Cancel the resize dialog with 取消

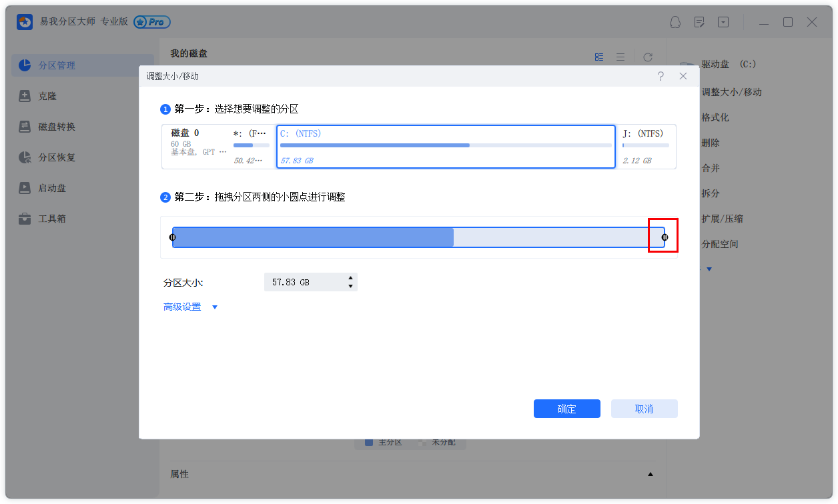pos(644,408)
